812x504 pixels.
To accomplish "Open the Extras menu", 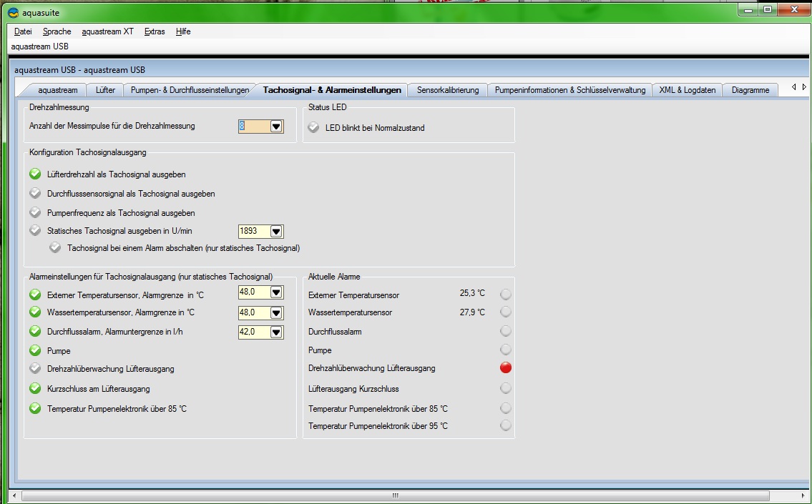I will pos(155,31).
